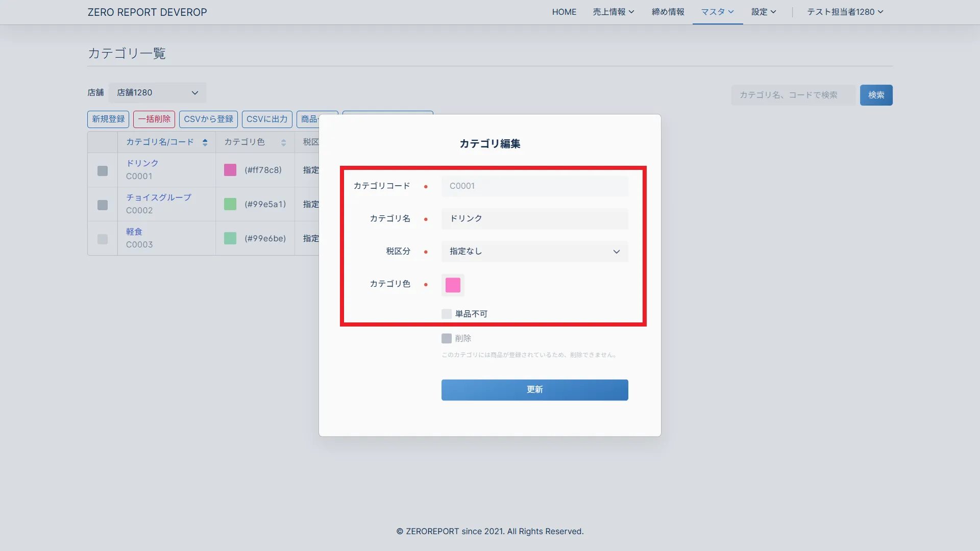The height and width of the screenshot is (551, 980).
Task: Open the 売上情報 menu
Action: (613, 12)
